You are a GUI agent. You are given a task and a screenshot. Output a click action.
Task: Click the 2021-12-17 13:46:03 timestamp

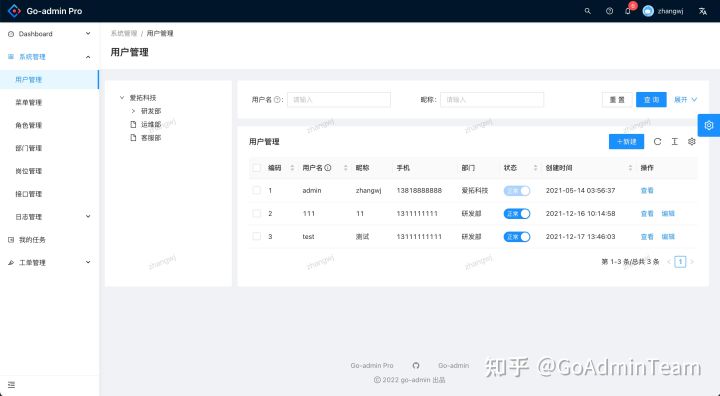click(580, 237)
